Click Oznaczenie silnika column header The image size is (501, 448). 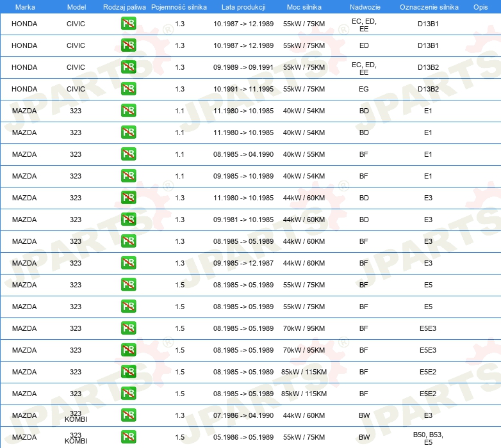click(429, 7)
